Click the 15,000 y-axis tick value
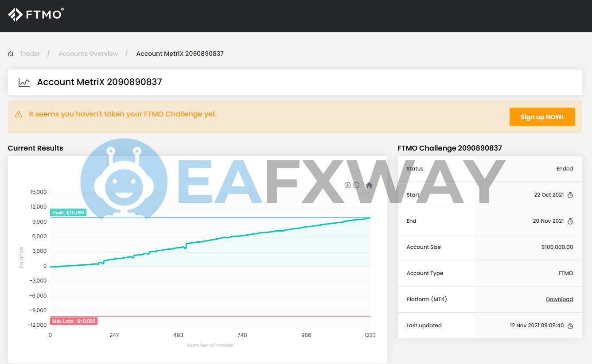 click(39, 192)
